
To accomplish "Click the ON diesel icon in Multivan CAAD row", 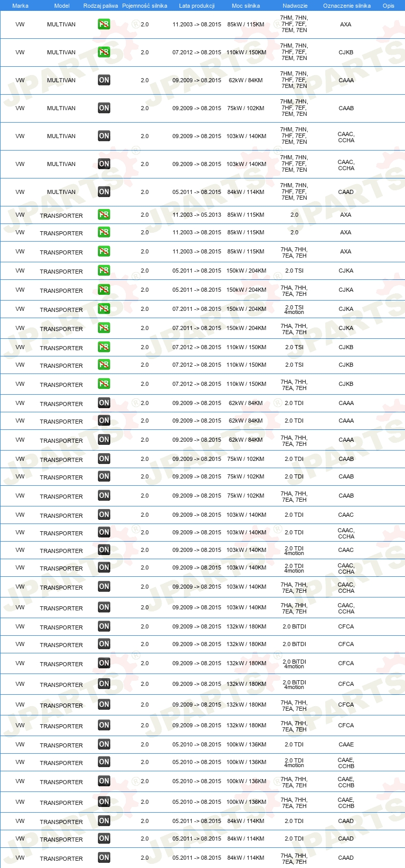I will point(104,192).
